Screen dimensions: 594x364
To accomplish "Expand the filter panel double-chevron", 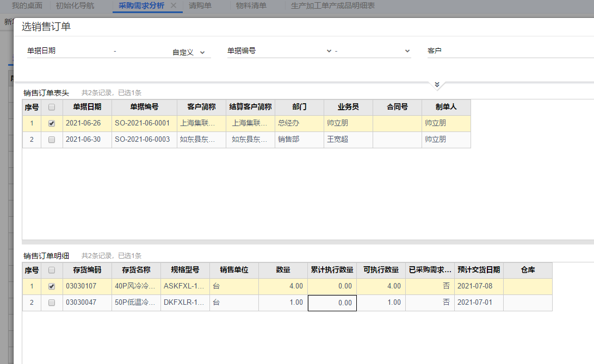I will tap(437, 84).
